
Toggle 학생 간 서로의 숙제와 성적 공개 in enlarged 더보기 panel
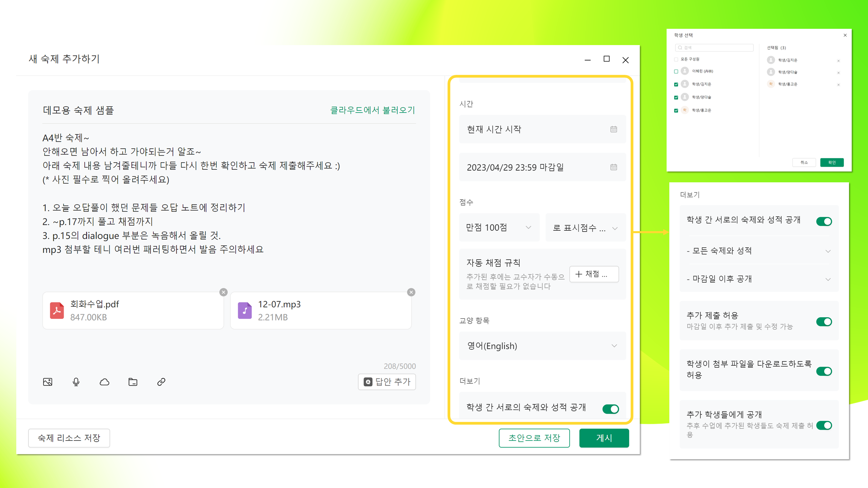click(824, 221)
